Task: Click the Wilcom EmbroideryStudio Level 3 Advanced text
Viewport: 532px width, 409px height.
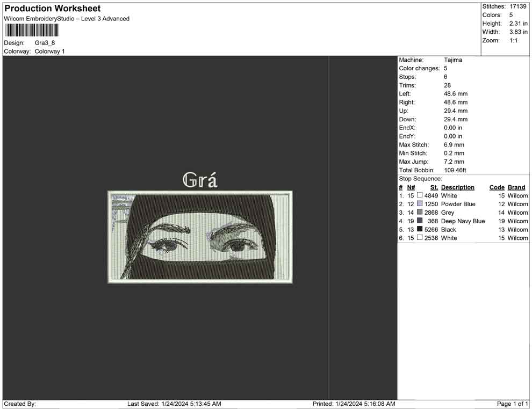Action: [x=67, y=19]
